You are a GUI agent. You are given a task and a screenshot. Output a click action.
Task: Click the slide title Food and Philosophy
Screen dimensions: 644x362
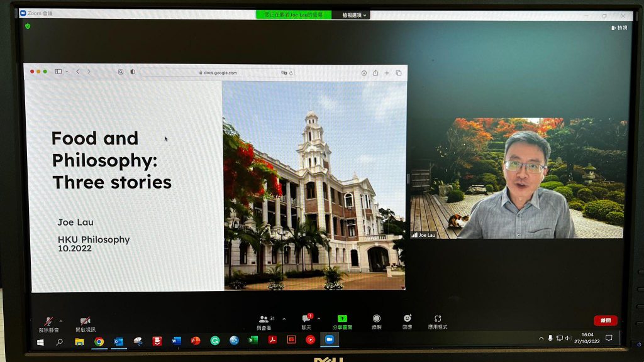[112, 160]
